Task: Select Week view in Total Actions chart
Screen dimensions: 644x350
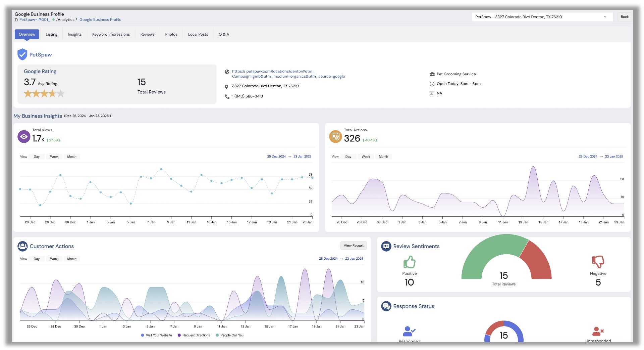Action: [x=366, y=157]
